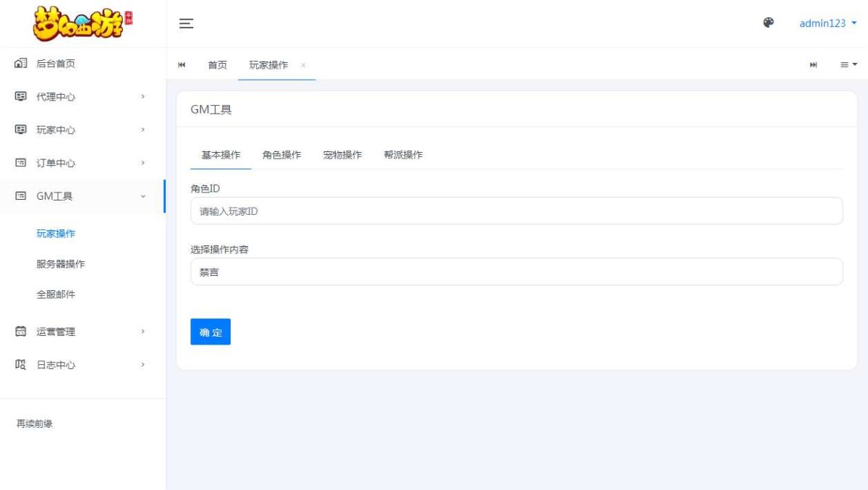
Task: Click the 代理中心 menu label
Action: tap(56, 97)
